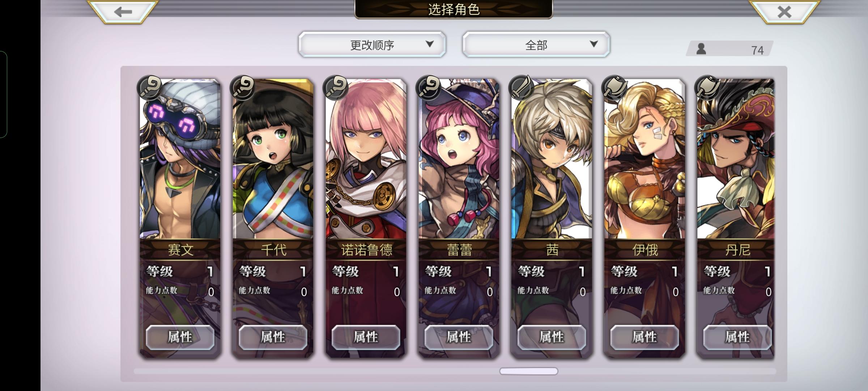Close the 选择角色 screen with X
This screenshot has height=391, width=868.
[x=784, y=12]
